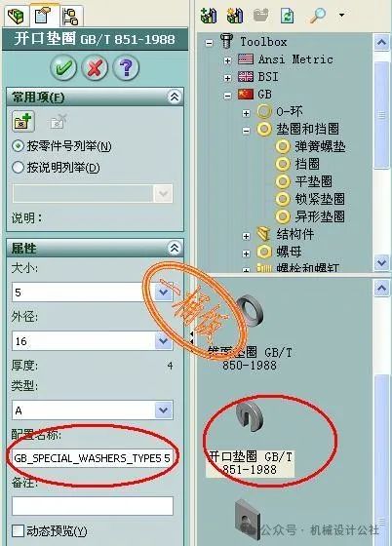Open the 类型 type dropdown
The image size is (392, 546).
pos(163,409)
